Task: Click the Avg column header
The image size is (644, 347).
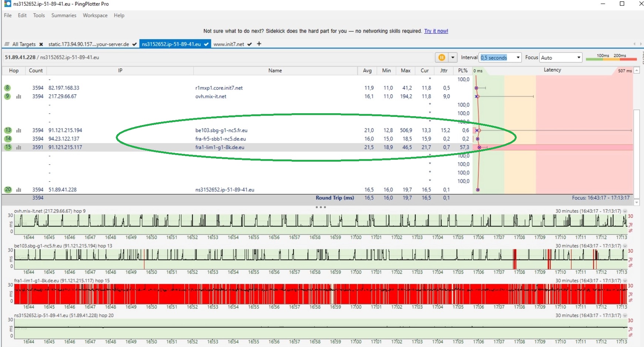Action: 367,71
